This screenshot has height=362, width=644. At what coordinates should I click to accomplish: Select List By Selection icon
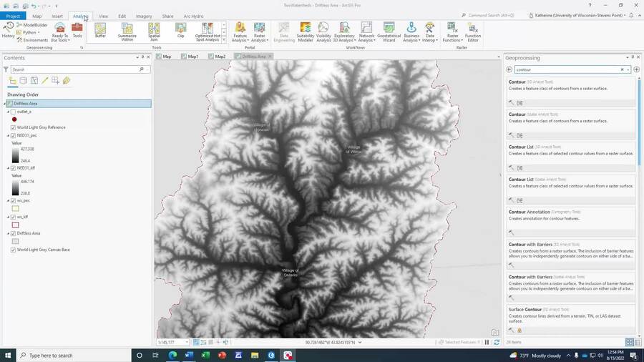pos(34,80)
